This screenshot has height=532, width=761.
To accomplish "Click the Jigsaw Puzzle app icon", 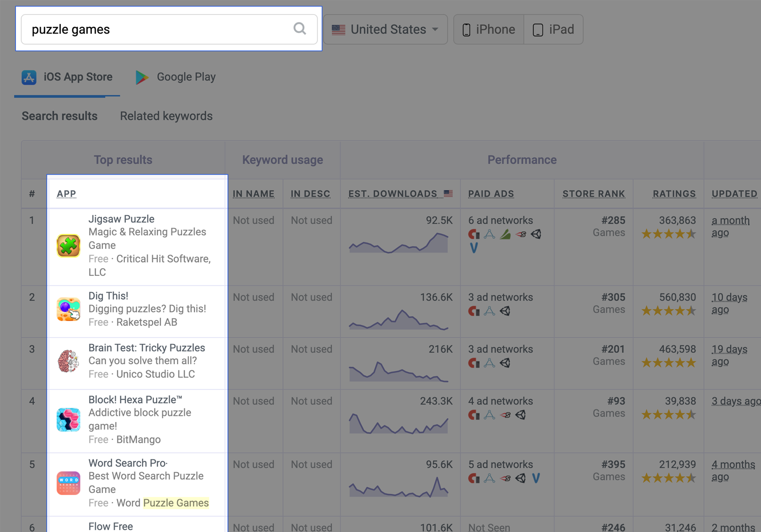I will pos(68,246).
